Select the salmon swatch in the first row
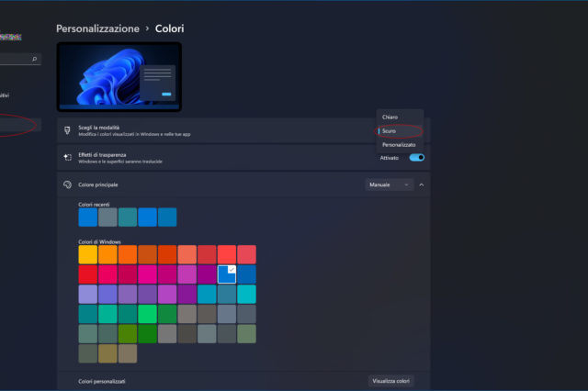588x391 pixels. [187, 254]
